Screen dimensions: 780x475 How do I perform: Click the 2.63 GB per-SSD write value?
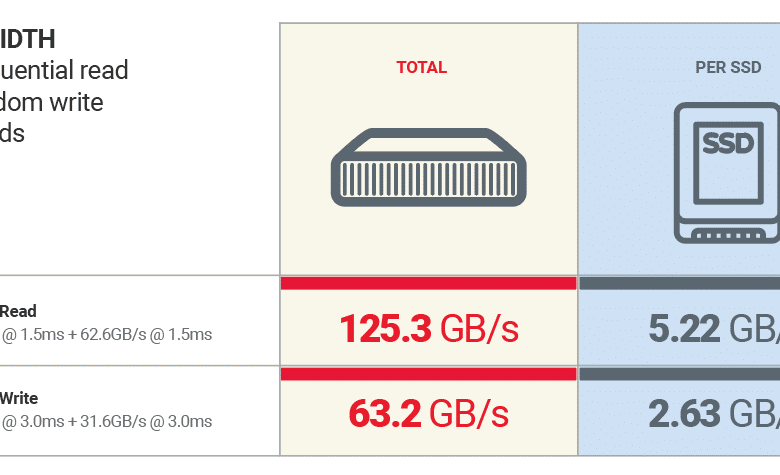[x=714, y=414]
